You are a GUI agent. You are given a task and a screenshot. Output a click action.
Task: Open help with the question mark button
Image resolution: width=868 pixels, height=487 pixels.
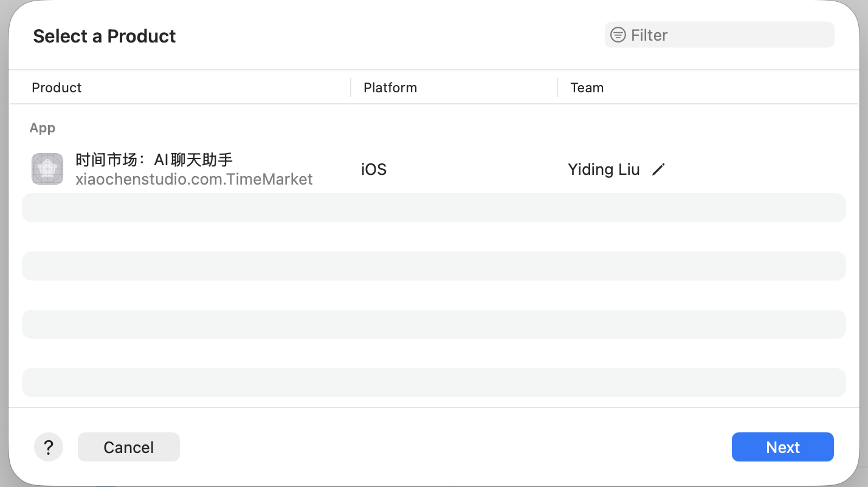point(49,448)
